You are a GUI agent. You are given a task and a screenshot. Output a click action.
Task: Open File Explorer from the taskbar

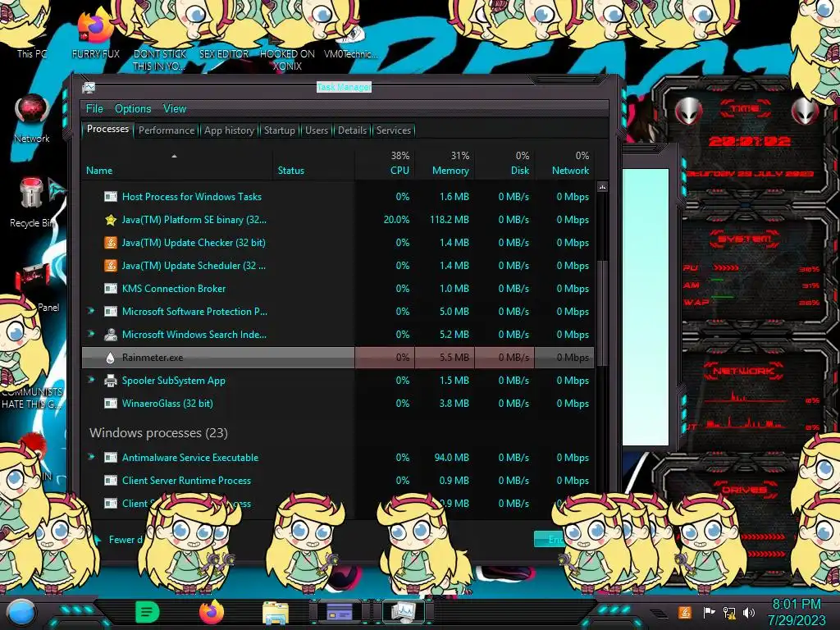tap(276, 613)
